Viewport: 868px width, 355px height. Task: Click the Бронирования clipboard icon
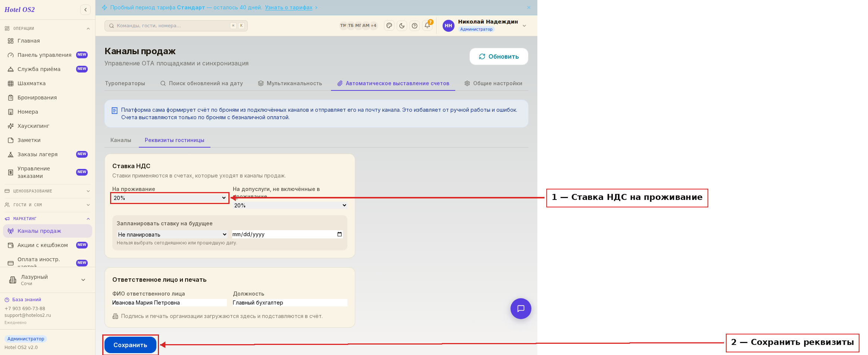11,98
